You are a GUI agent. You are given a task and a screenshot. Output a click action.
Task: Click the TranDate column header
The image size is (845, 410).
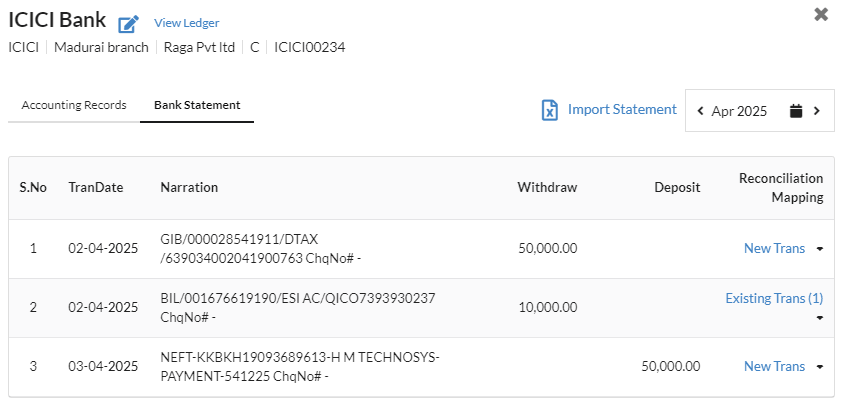click(x=95, y=187)
